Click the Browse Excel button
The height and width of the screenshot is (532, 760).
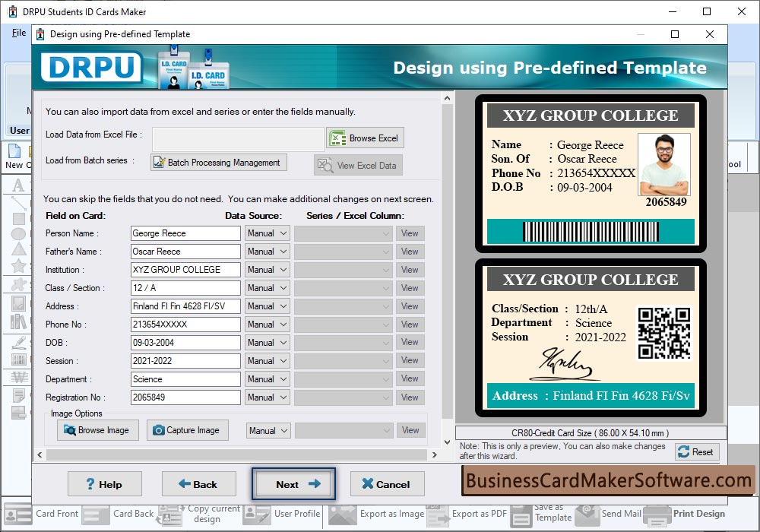coord(365,138)
